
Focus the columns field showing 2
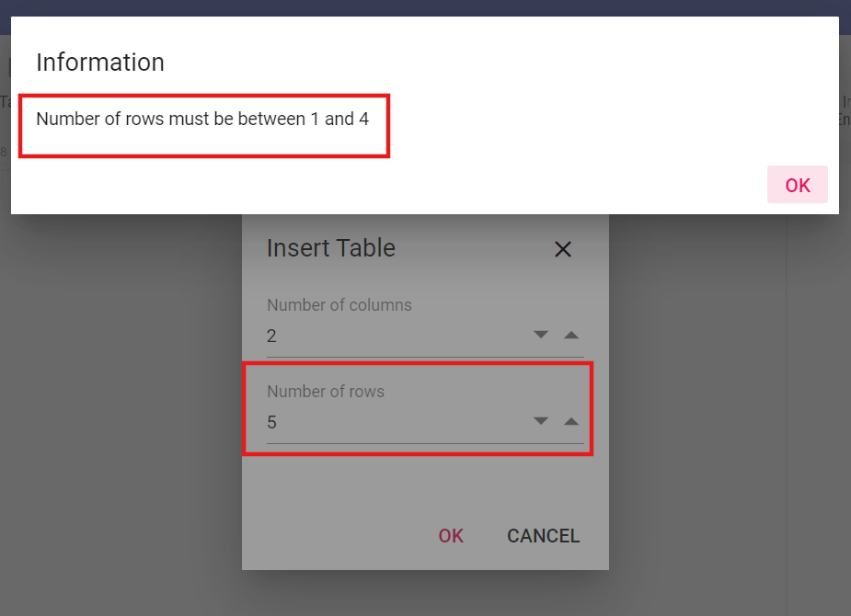pos(386,337)
